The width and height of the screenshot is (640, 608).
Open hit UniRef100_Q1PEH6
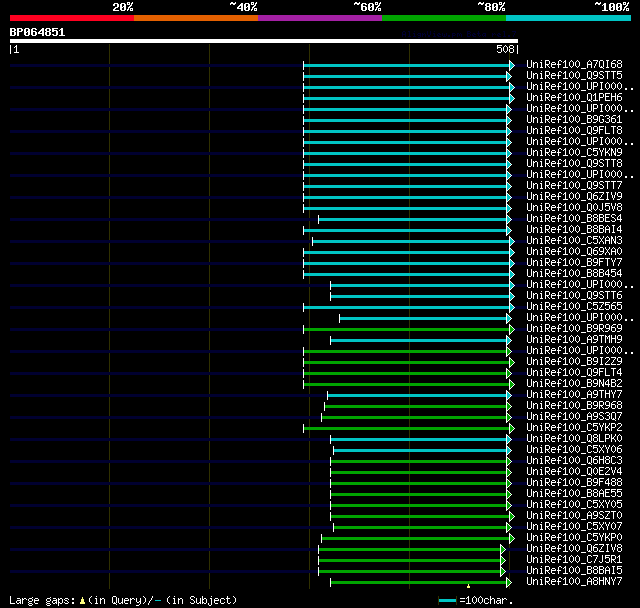574,98
